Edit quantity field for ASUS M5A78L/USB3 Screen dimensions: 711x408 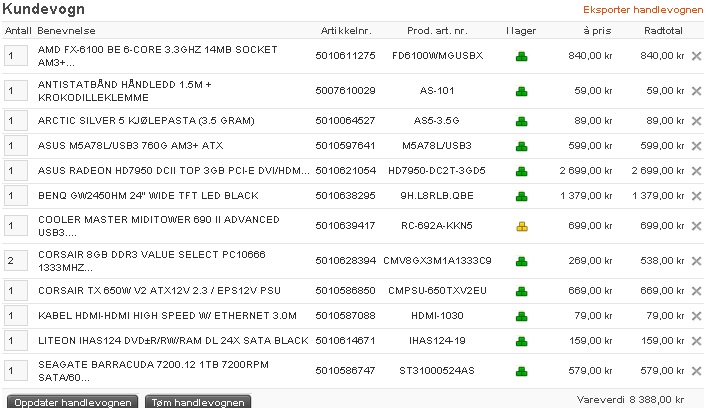[16, 146]
